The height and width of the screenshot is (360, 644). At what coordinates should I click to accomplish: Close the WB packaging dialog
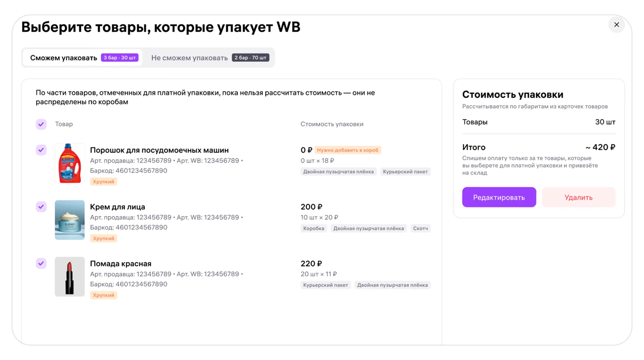(616, 25)
